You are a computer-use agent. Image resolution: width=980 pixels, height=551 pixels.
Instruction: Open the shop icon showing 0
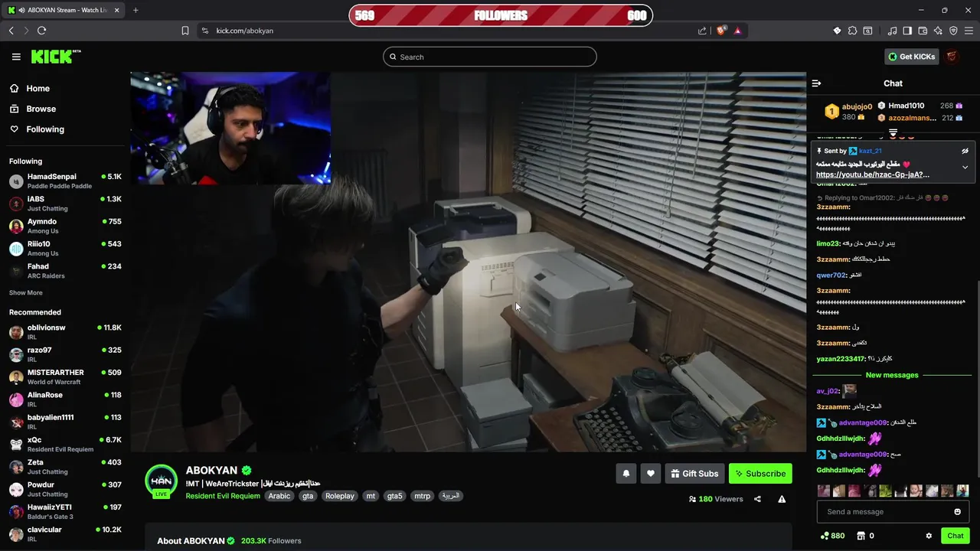(x=865, y=536)
